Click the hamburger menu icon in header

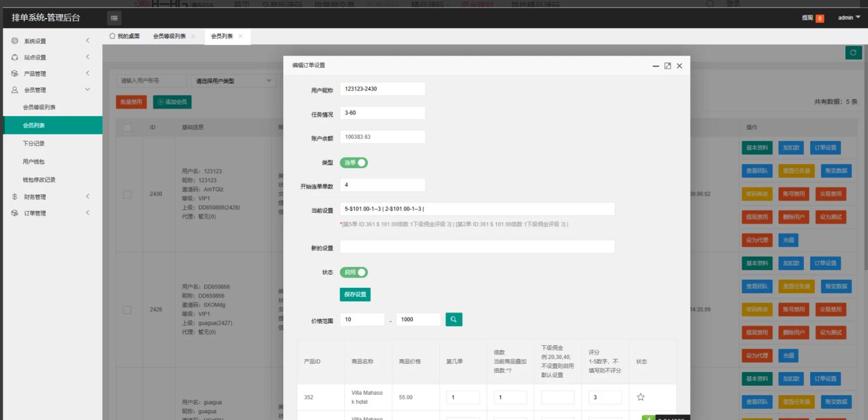click(x=114, y=18)
